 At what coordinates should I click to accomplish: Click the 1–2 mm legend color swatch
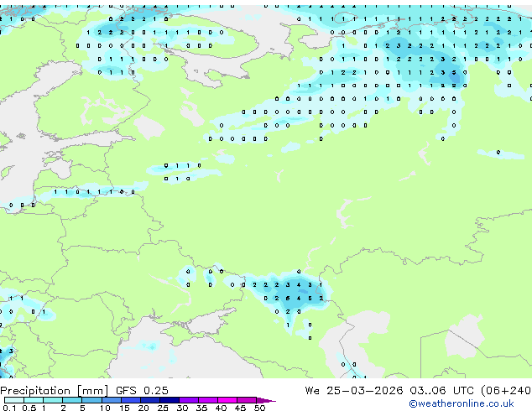53,400
